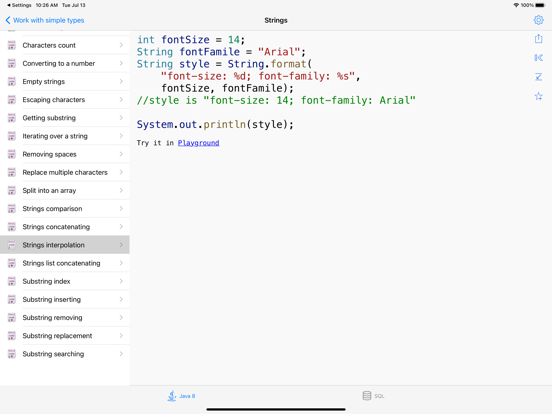Tap the Java 8 cup icon
The height and width of the screenshot is (414, 552).
coord(171,396)
